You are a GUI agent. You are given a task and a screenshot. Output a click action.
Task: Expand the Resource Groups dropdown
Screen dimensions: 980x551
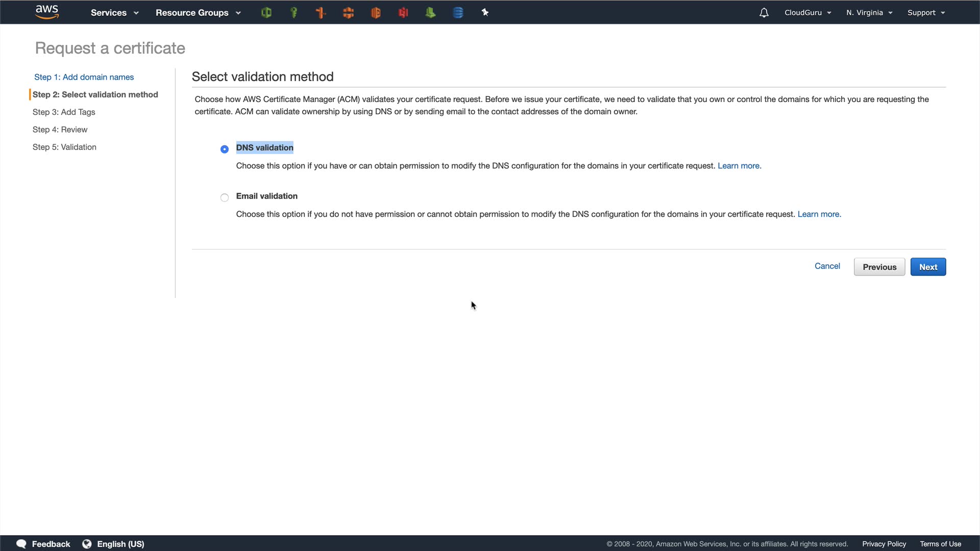(x=198, y=13)
